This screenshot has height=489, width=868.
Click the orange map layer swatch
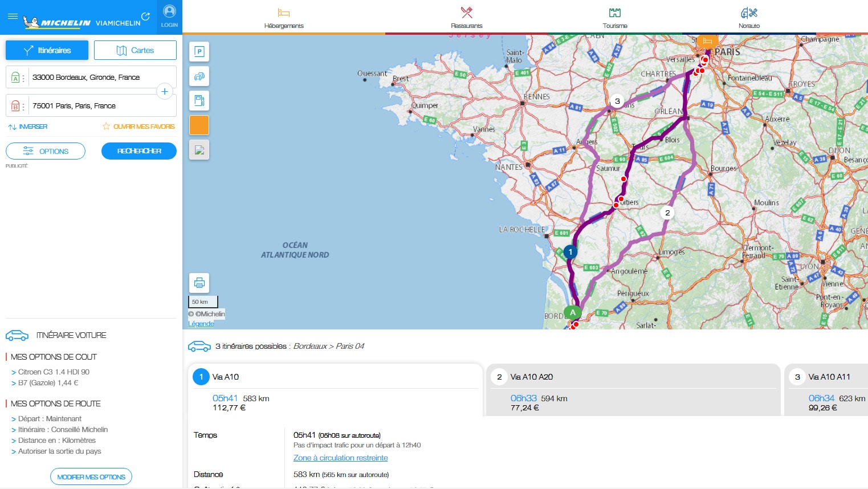199,125
